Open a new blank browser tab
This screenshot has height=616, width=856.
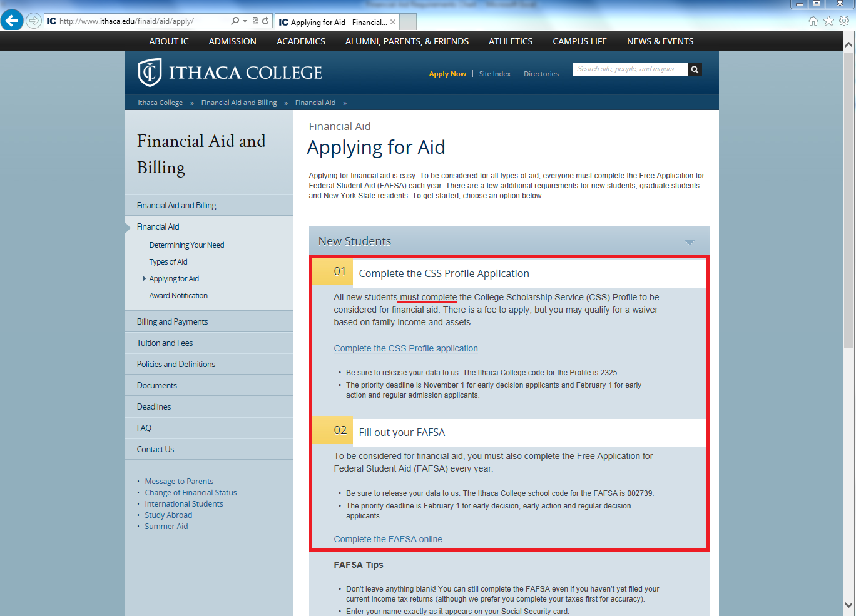(x=408, y=22)
